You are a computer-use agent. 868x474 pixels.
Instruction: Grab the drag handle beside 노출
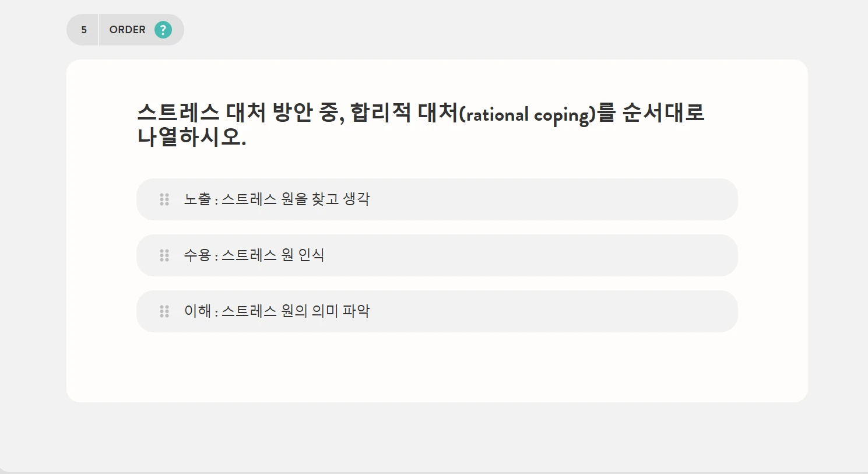[x=164, y=199]
